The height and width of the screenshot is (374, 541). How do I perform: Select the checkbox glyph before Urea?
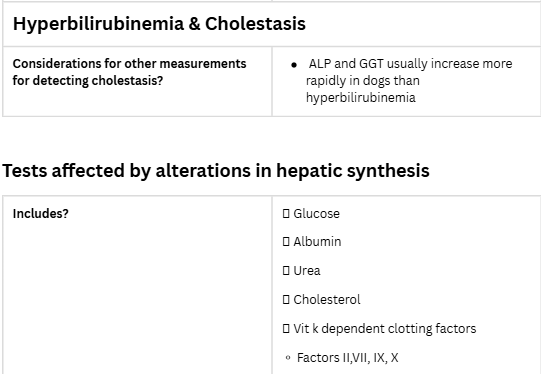[286, 270]
